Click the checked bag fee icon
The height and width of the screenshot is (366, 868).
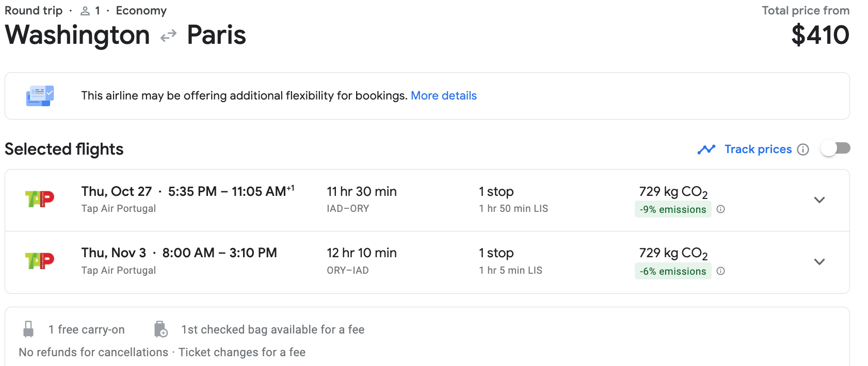pyautogui.click(x=160, y=329)
